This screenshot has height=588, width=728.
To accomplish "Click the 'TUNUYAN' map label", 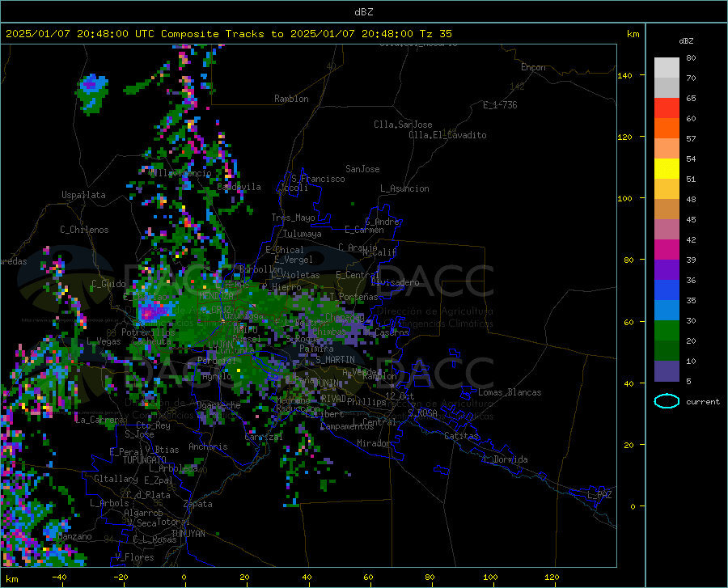I will pos(188,534).
